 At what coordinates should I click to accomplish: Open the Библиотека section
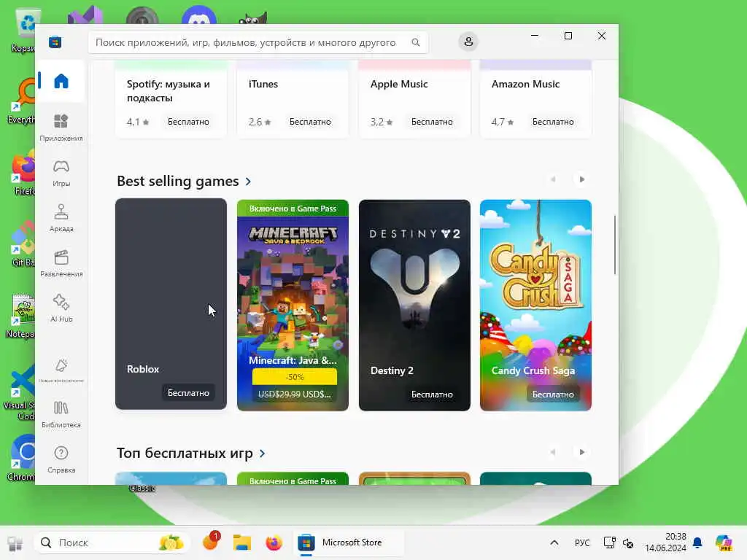61,414
